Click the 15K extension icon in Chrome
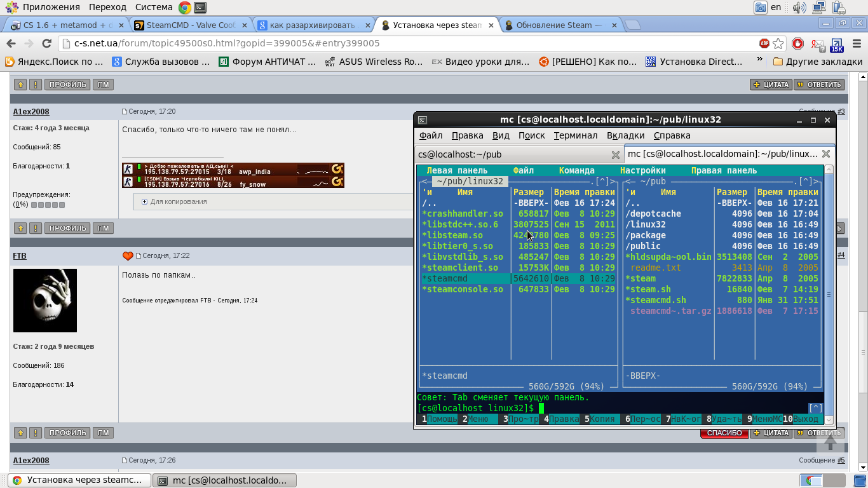This screenshot has height=488, width=868. coord(837,44)
